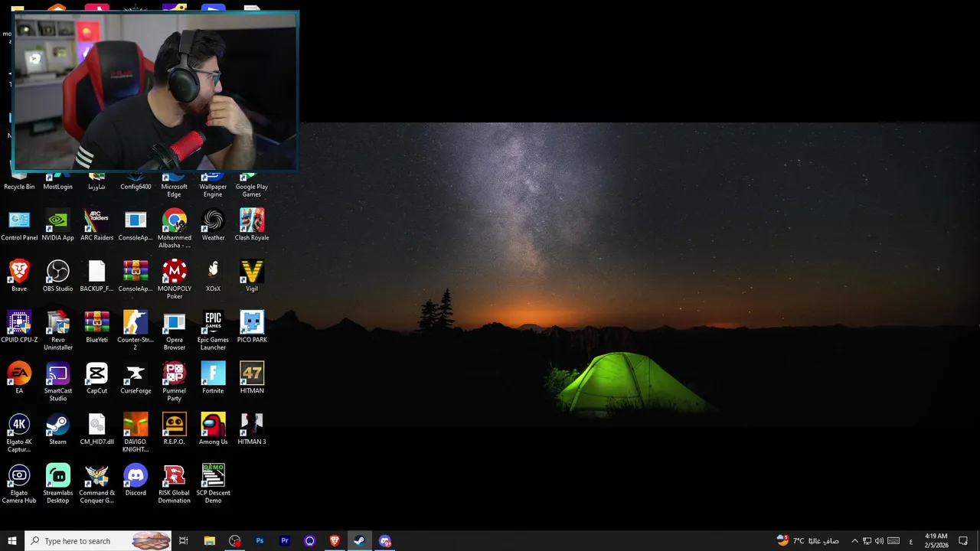980x551 pixels.
Task: Launch Among Us from desktop
Action: pyautogui.click(x=213, y=429)
